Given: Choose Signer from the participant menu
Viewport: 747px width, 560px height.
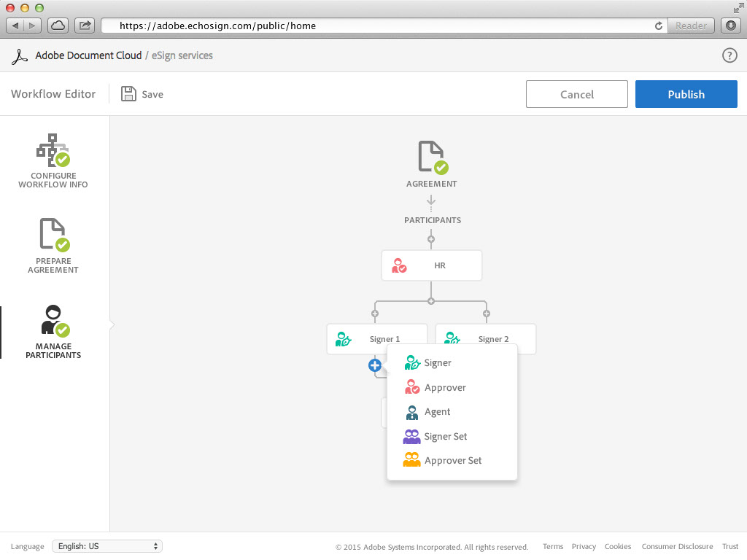Looking at the screenshot, I should [x=438, y=363].
